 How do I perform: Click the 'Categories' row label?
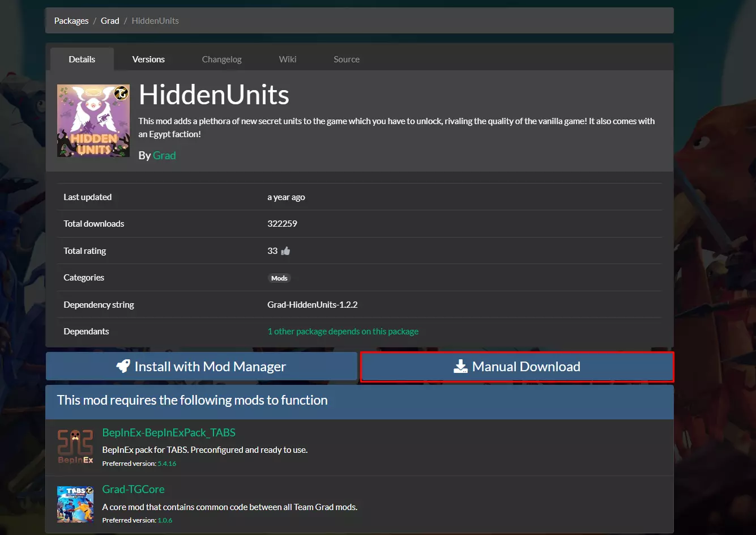point(84,277)
